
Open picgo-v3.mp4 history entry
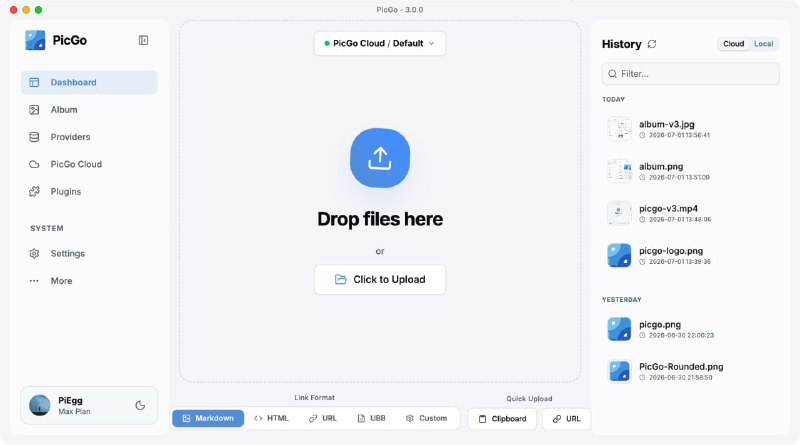tap(690, 213)
